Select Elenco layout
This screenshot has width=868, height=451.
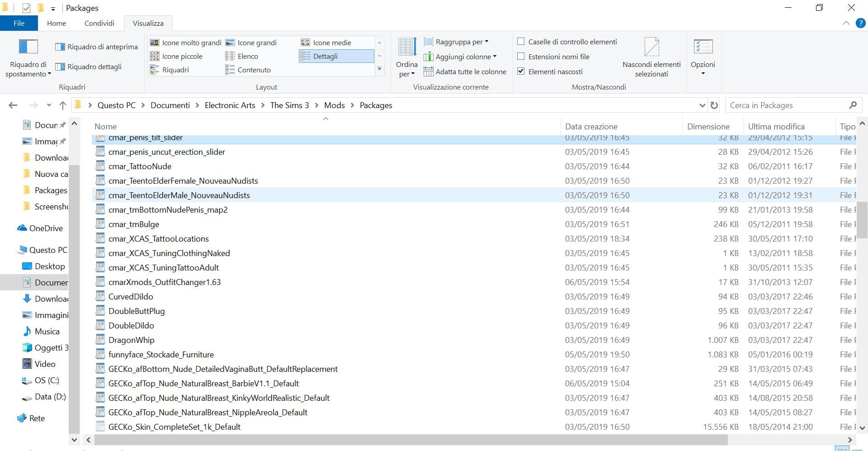(242, 56)
